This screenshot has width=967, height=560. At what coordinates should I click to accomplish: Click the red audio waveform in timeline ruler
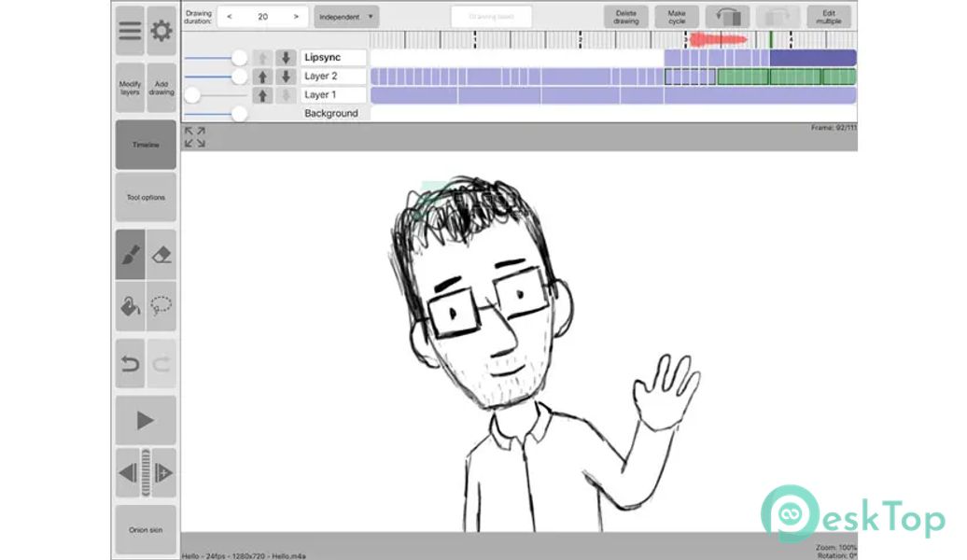tap(718, 40)
